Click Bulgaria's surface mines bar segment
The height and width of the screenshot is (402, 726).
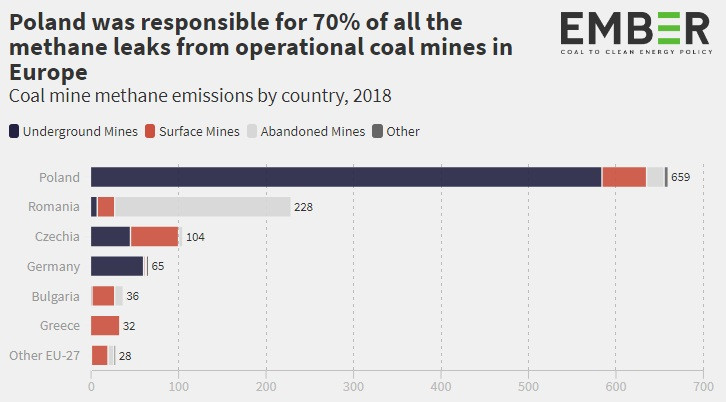(104, 296)
